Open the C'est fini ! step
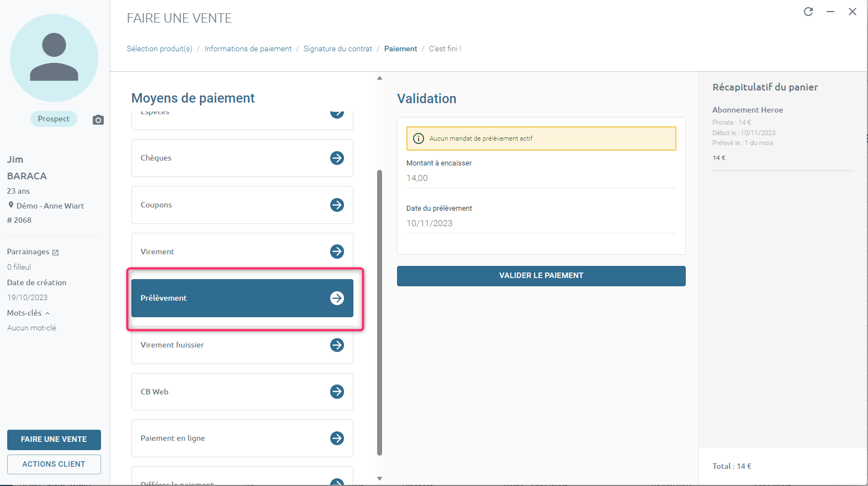Viewport: 868px width, 486px height. 445,49
